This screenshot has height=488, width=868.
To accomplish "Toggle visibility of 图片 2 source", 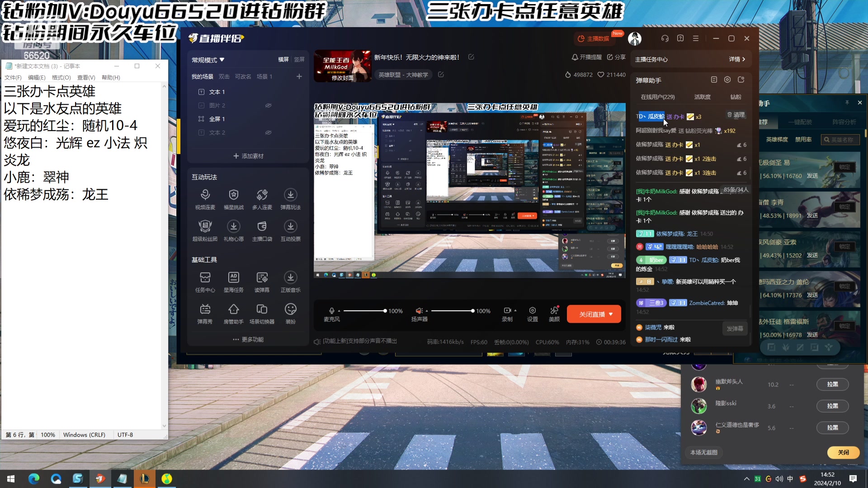I will (x=268, y=105).
